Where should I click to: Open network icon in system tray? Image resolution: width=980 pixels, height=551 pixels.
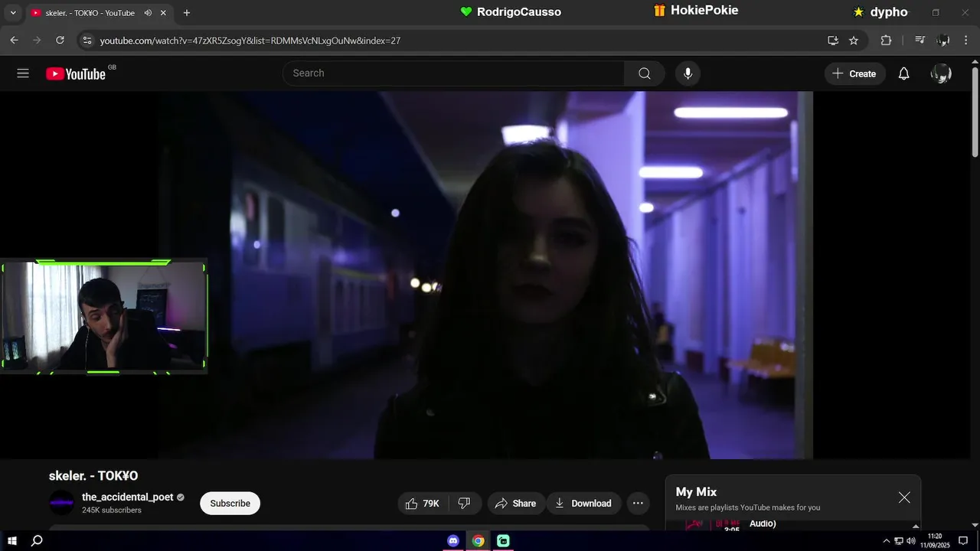click(x=899, y=541)
